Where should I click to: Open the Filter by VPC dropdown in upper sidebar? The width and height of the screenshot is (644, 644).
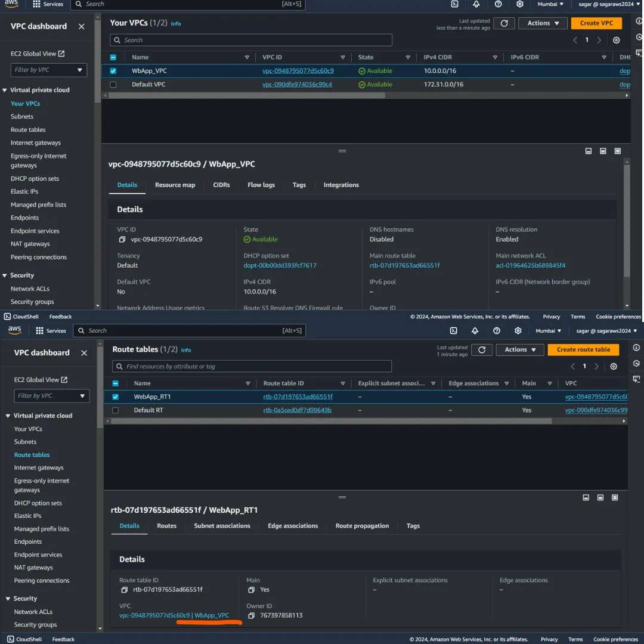coord(48,70)
